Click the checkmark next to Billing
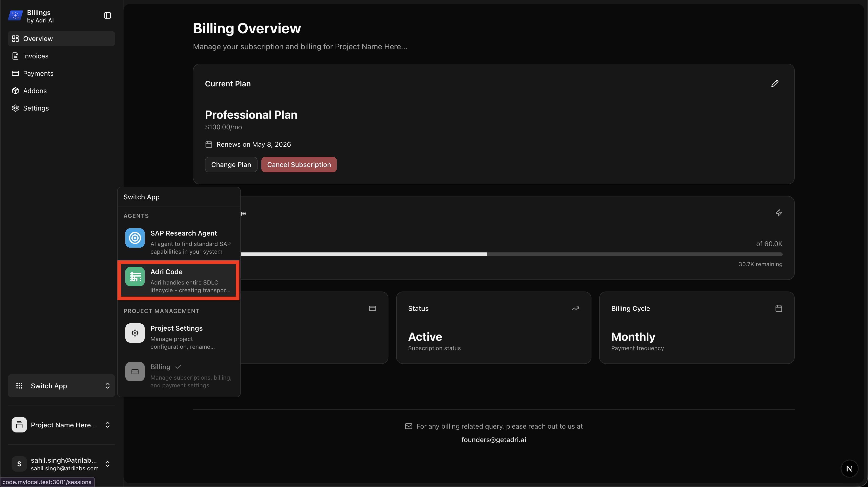This screenshot has width=868, height=487. [x=178, y=367]
